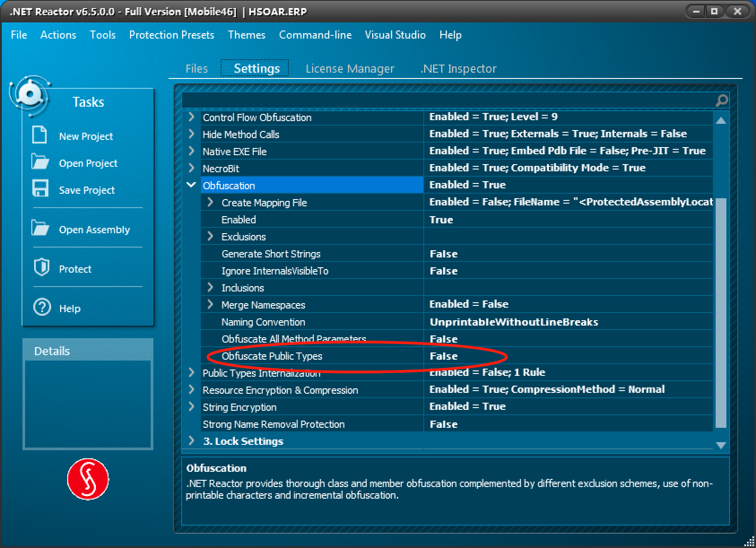Click the Open Project folder icon
Image resolution: width=756 pixels, height=548 pixels.
[40, 162]
